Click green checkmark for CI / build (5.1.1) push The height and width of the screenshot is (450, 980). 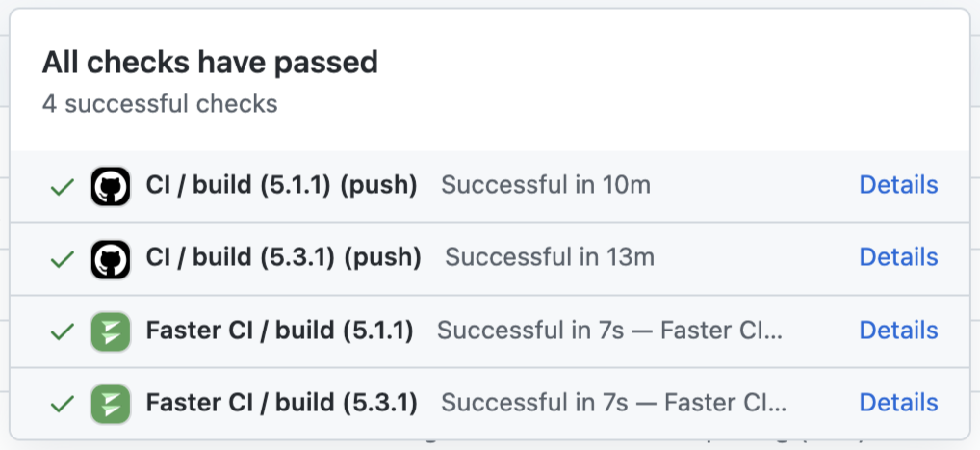(x=63, y=186)
